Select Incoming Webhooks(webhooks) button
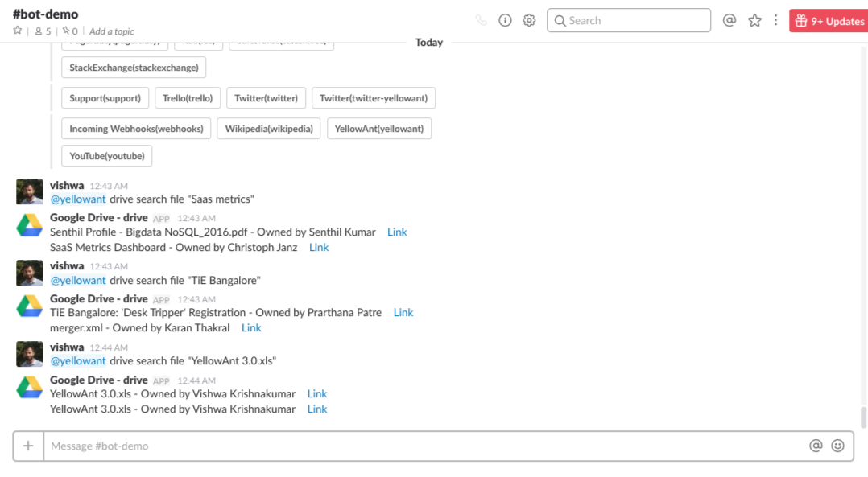This screenshot has width=868, height=477. (x=136, y=129)
